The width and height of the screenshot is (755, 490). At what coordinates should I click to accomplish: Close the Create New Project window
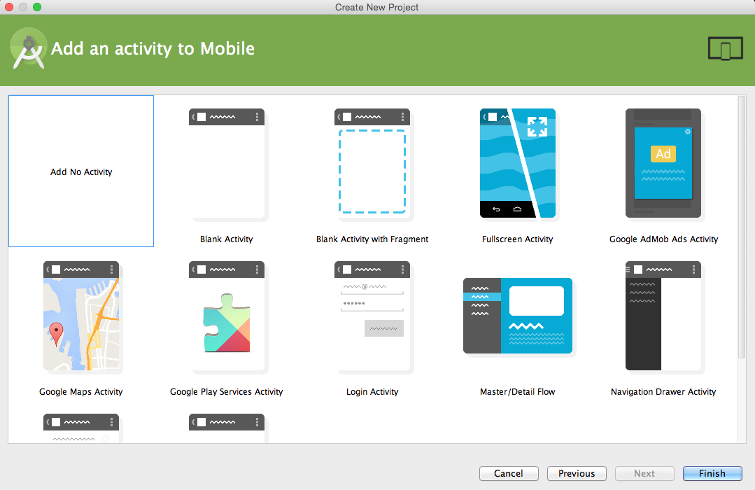tap(9, 7)
